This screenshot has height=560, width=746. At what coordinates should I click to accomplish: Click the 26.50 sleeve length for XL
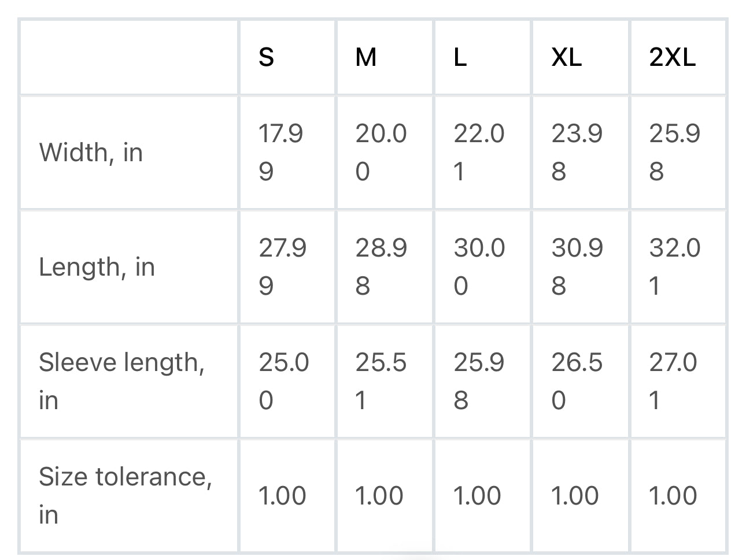point(577,381)
